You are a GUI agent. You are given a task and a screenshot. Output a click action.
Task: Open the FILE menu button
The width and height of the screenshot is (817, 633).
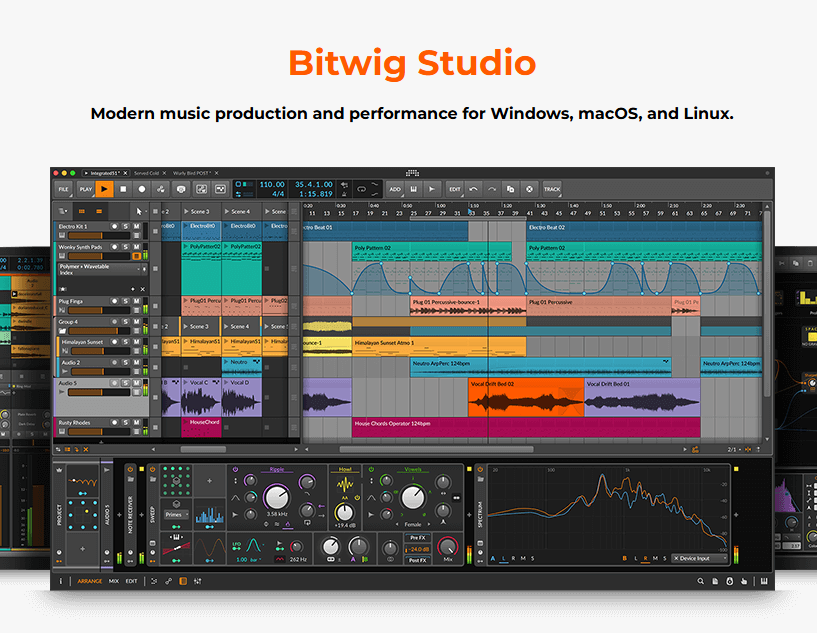[x=64, y=189]
